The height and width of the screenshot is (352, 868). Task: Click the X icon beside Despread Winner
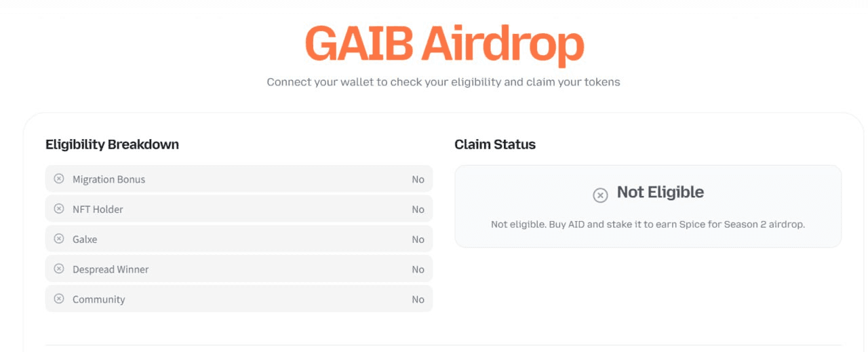[x=59, y=269]
